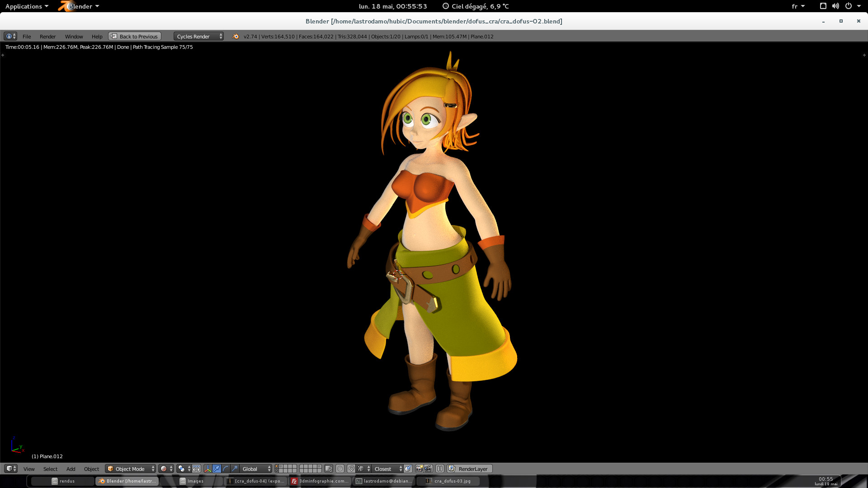Click the window-list icon in system tray
The image size is (868, 488).
823,6
